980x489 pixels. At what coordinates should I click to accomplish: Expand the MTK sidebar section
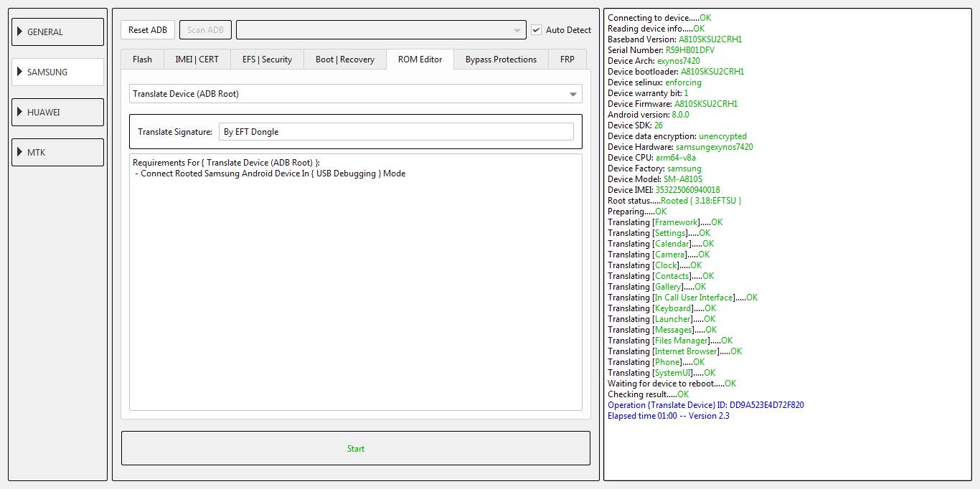[58, 152]
